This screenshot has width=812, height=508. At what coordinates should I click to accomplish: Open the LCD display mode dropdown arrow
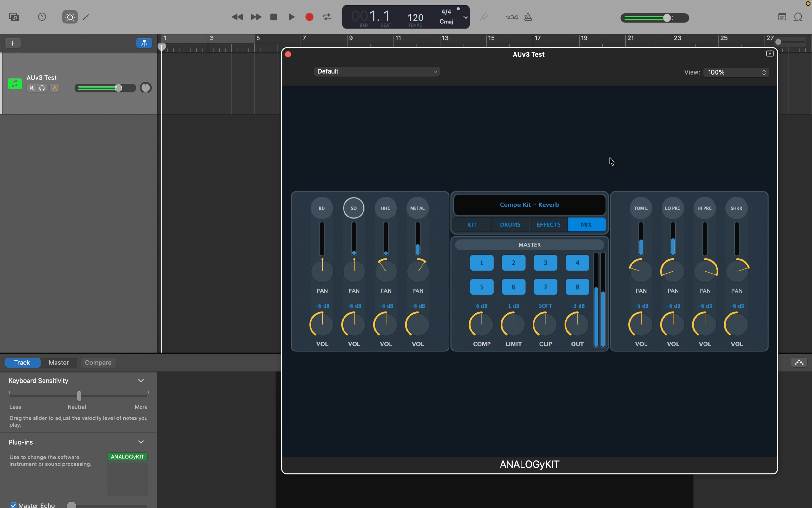pyautogui.click(x=466, y=17)
